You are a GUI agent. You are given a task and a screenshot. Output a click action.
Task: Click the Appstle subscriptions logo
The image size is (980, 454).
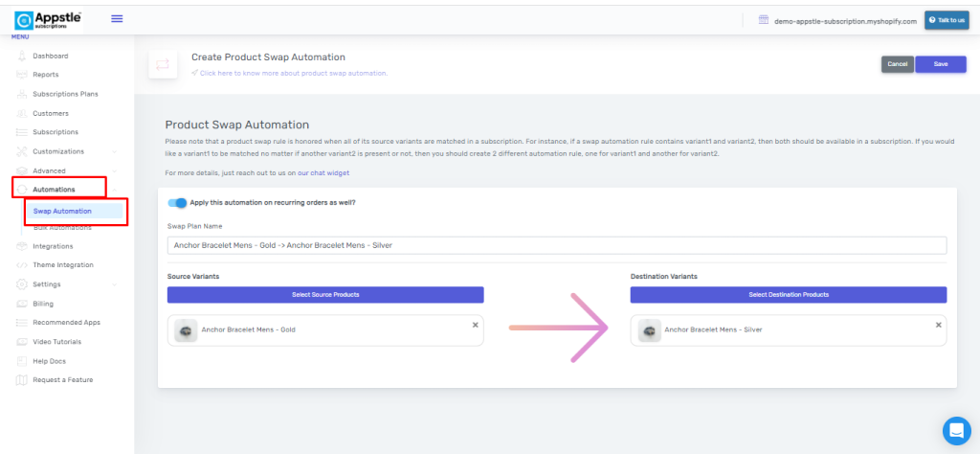tap(48, 20)
